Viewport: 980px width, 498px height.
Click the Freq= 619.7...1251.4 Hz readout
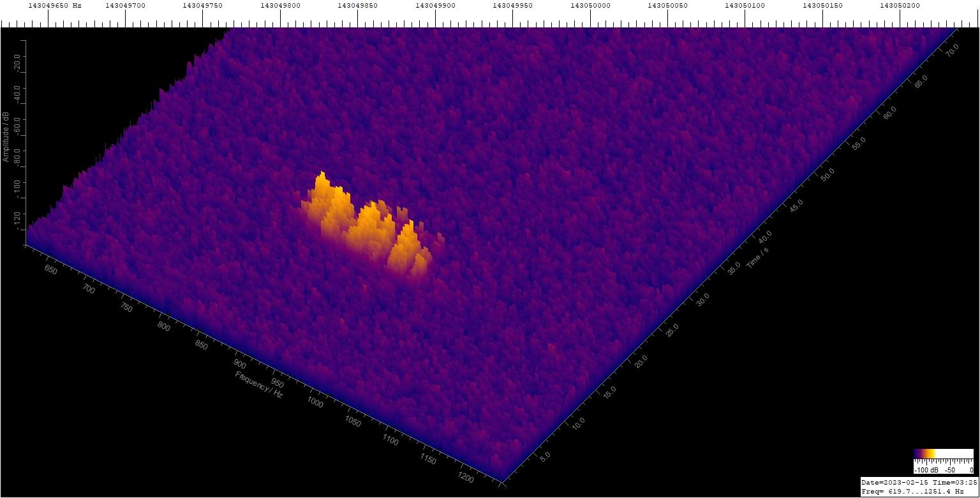(913, 491)
